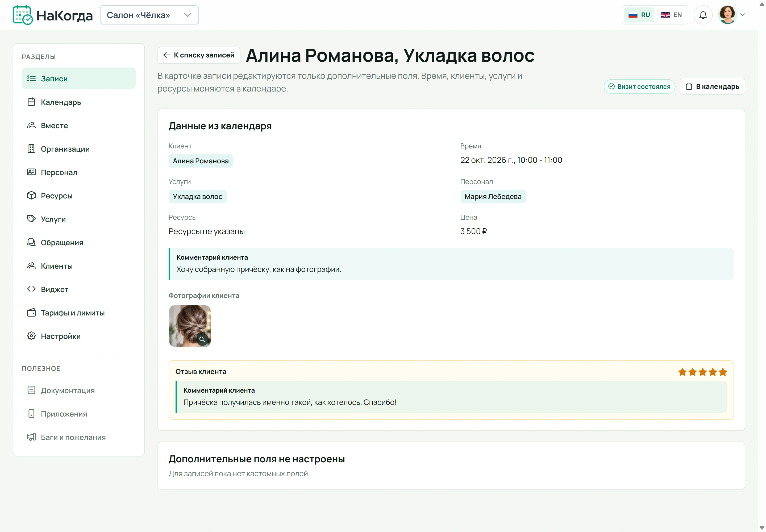Image resolution: width=766 pixels, height=532 pixels.
Task: Click the five-star rating in the review
Action: click(x=702, y=372)
